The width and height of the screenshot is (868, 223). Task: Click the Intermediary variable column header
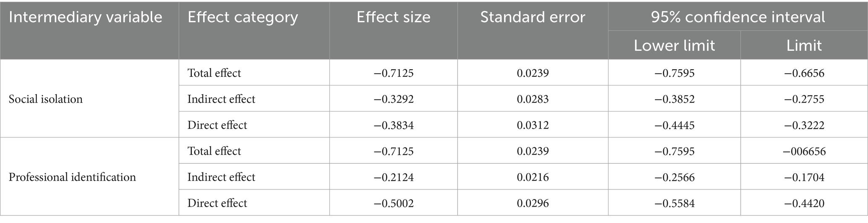click(x=85, y=17)
